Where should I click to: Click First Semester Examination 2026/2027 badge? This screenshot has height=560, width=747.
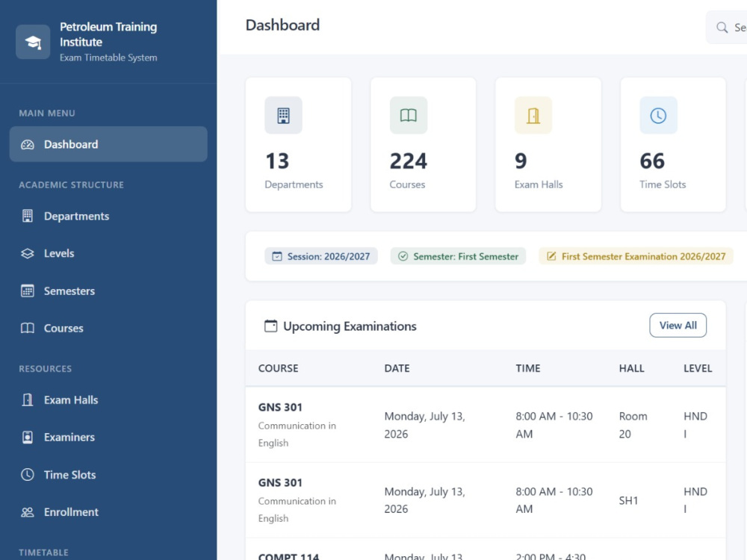636,256
